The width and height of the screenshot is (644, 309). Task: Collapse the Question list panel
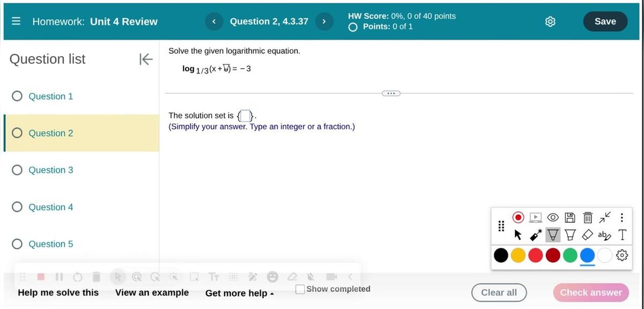tap(145, 59)
